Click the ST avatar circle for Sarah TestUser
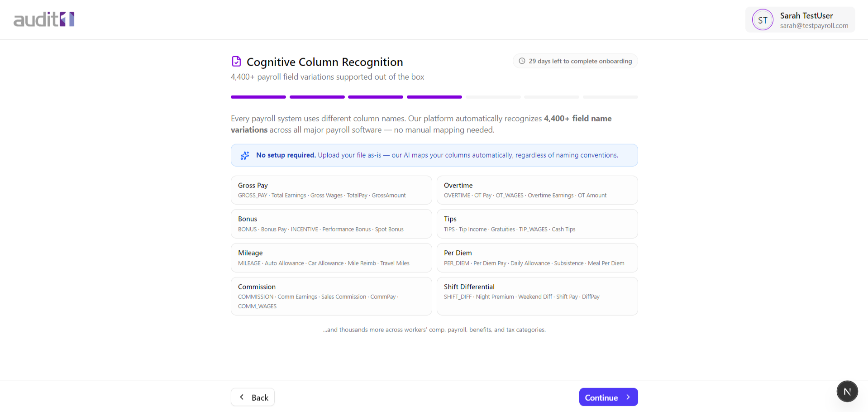The width and height of the screenshot is (868, 412). point(763,19)
